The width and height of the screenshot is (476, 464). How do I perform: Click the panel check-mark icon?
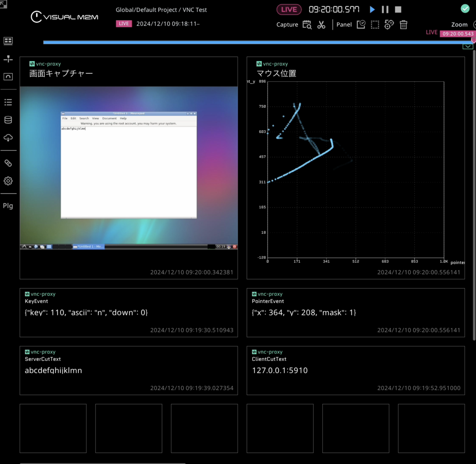point(361,25)
